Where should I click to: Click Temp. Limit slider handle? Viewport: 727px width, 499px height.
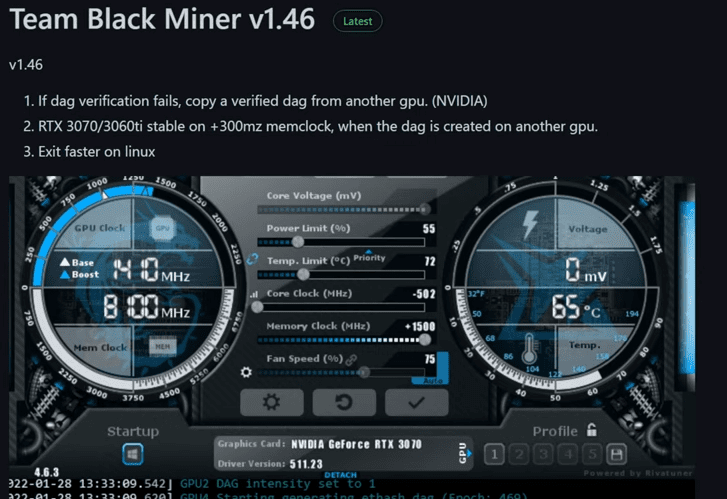pos(303,274)
